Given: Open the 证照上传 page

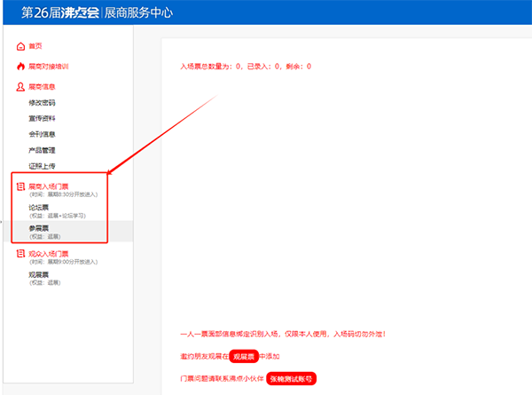Looking at the screenshot, I should [42, 166].
